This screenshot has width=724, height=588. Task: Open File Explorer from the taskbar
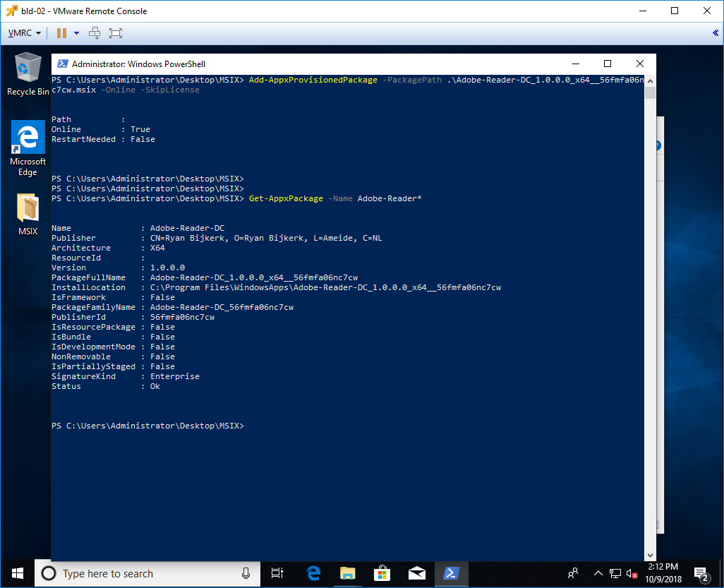click(x=347, y=574)
